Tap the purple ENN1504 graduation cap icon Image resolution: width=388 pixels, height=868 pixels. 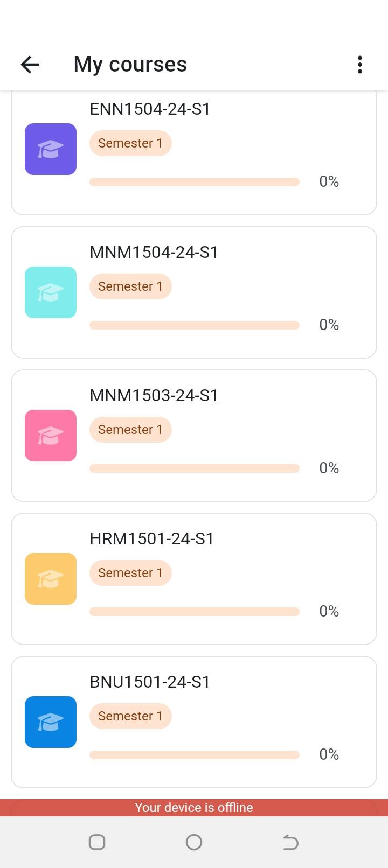coord(51,149)
